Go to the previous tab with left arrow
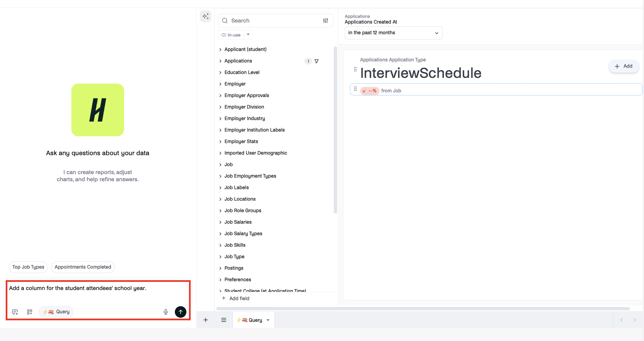 621,320
